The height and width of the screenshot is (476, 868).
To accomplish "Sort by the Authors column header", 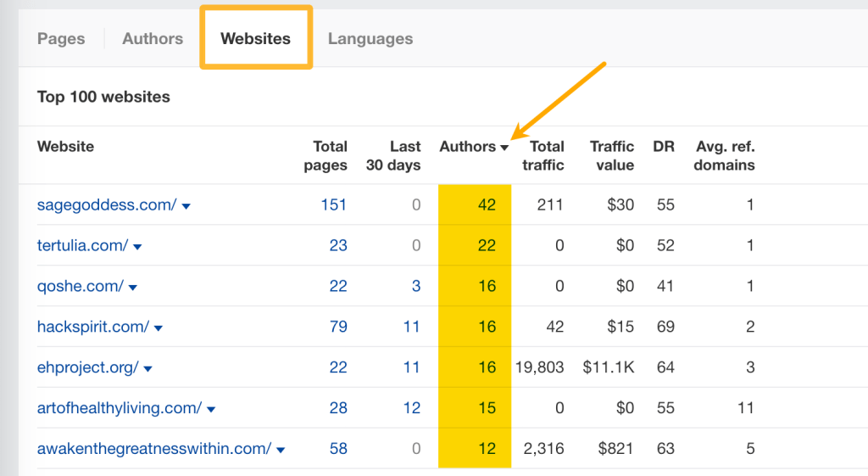I will 473,146.
